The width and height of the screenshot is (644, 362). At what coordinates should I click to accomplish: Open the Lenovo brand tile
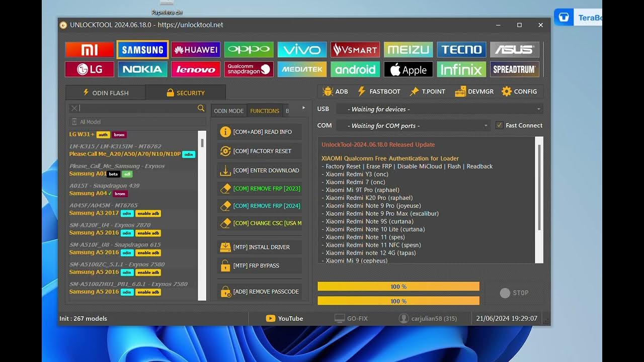coord(196,69)
